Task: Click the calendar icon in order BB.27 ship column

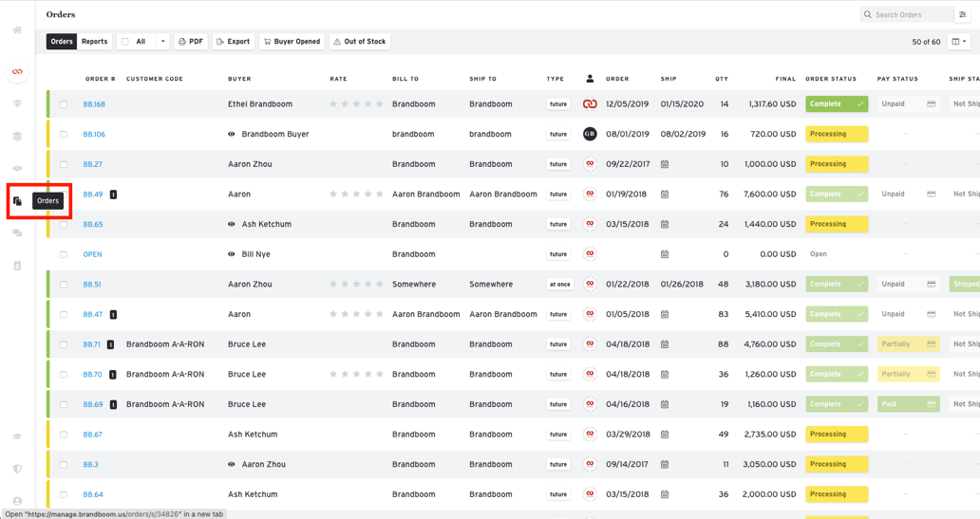Action: coord(665,164)
